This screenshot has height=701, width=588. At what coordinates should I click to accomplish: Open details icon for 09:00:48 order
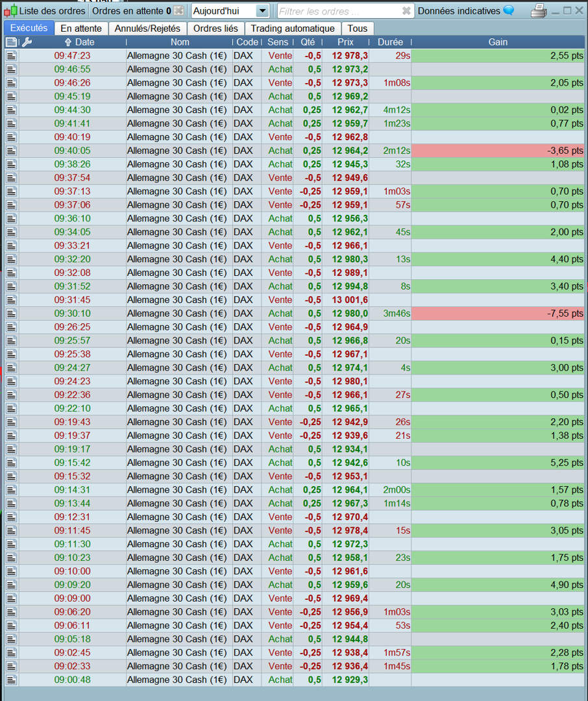click(12, 680)
